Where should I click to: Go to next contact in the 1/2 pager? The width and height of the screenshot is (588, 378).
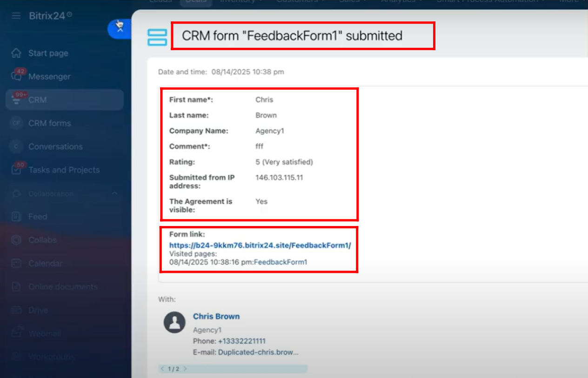[185, 369]
